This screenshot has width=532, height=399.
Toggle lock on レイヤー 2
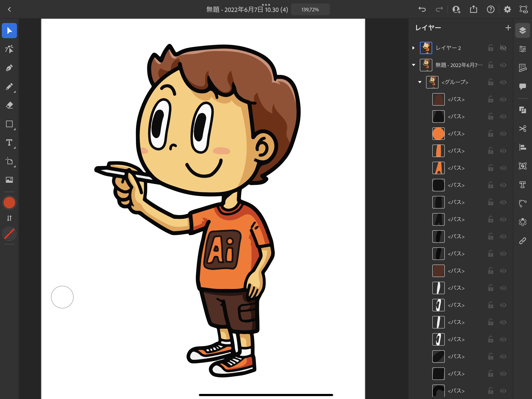491,48
